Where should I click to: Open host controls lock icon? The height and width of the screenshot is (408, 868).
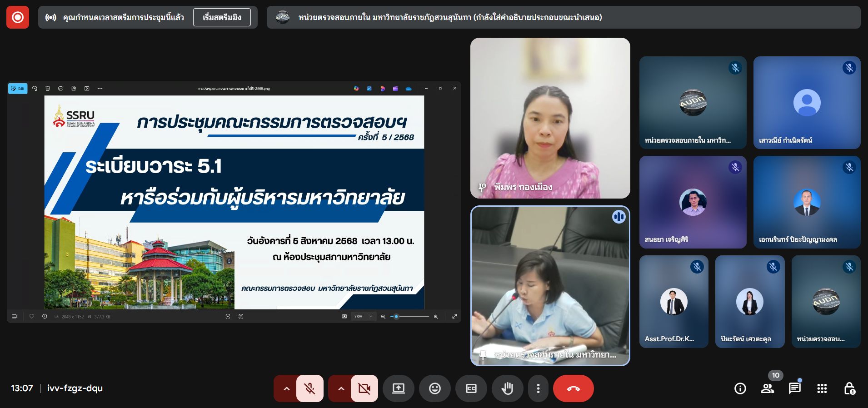[x=849, y=388]
